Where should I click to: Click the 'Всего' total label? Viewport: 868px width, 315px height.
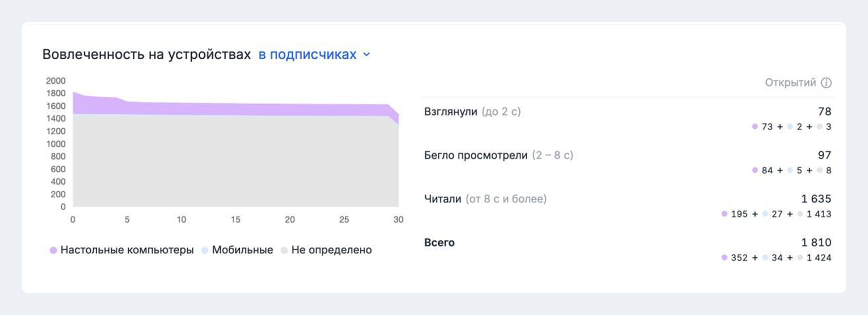[x=439, y=243]
